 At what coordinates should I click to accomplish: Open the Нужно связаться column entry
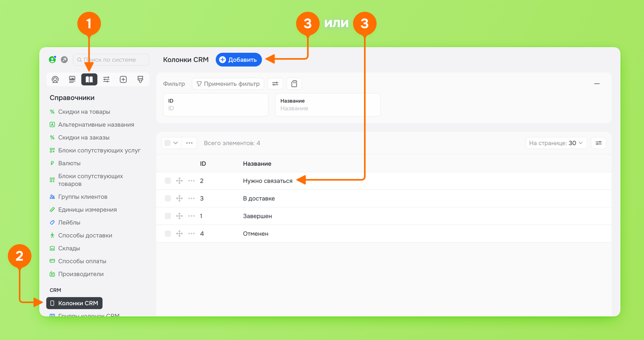[x=268, y=181]
